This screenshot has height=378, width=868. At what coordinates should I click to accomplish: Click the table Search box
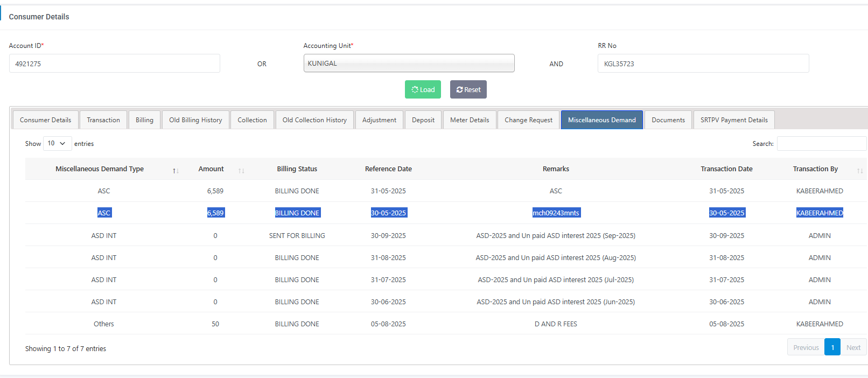click(x=821, y=144)
